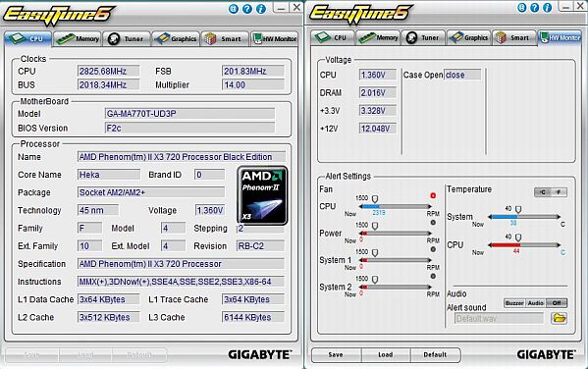Click Save button in right window

pos(336,354)
